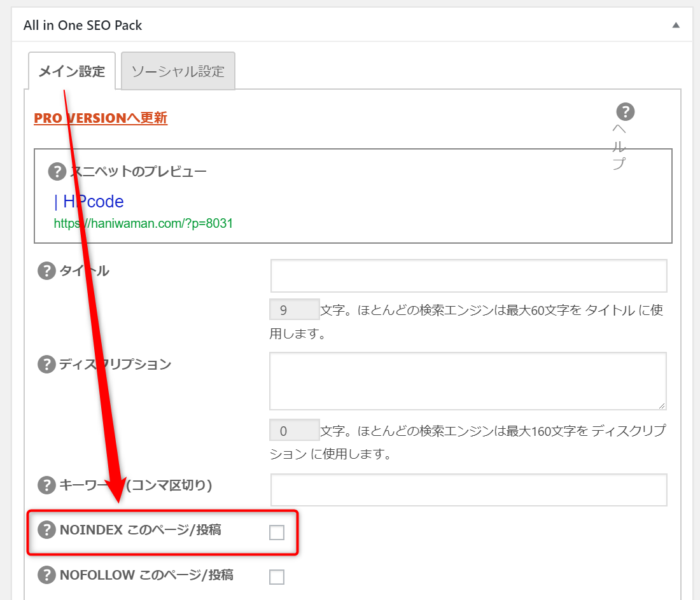Open the help icon next to タイトル
This screenshot has width=700, height=600.
tap(45, 271)
